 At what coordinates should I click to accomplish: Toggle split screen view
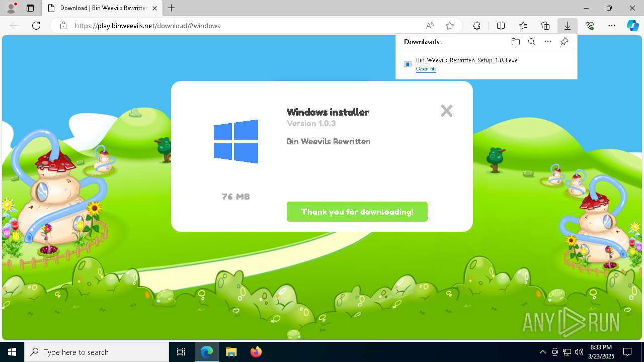coord(501,26)
